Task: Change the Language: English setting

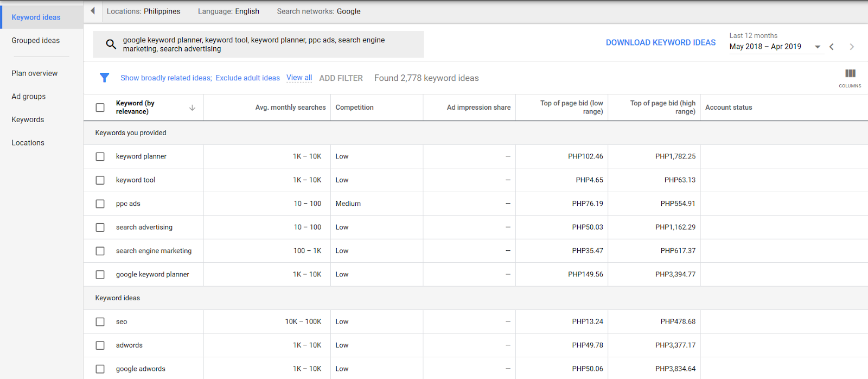Action: pos(228,11)
